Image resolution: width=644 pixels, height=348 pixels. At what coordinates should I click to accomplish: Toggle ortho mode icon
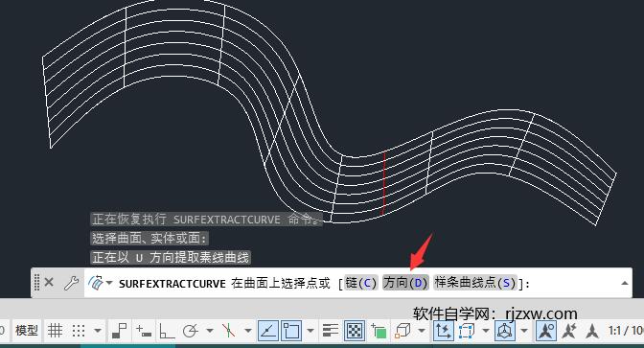[x=167, y=331]
